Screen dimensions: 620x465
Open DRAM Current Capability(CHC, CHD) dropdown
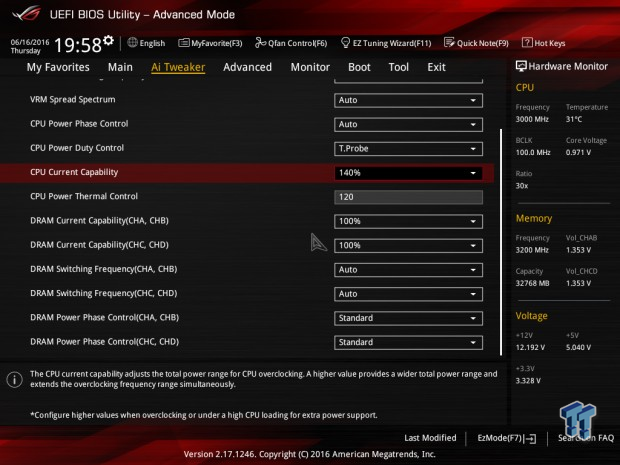(x=408, y=246)
